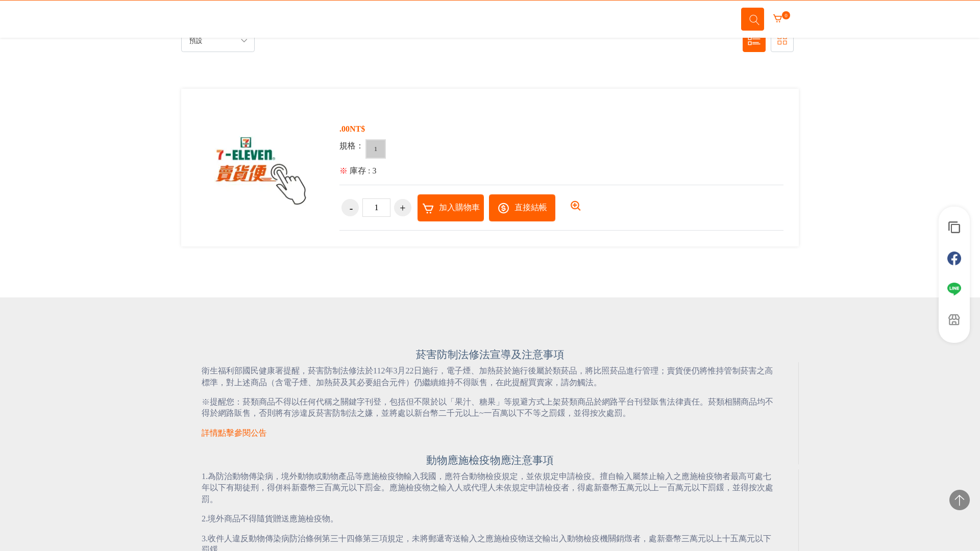Open the store icon in sidebar
980x551 pixels.
pyautogui.click(x=954, y=319)
